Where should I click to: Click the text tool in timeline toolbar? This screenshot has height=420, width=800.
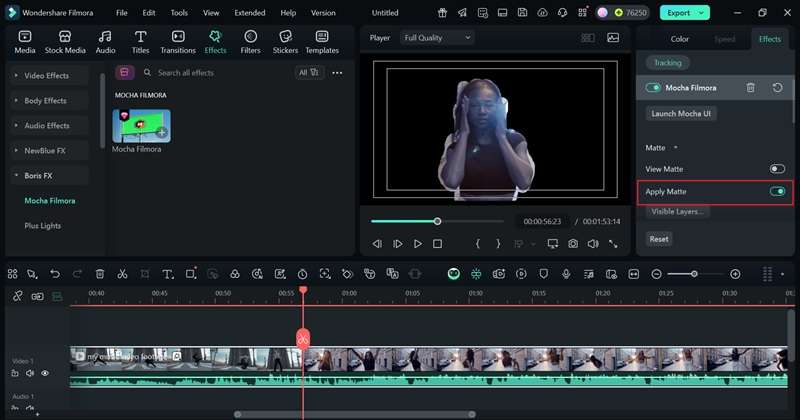point(167,274)
